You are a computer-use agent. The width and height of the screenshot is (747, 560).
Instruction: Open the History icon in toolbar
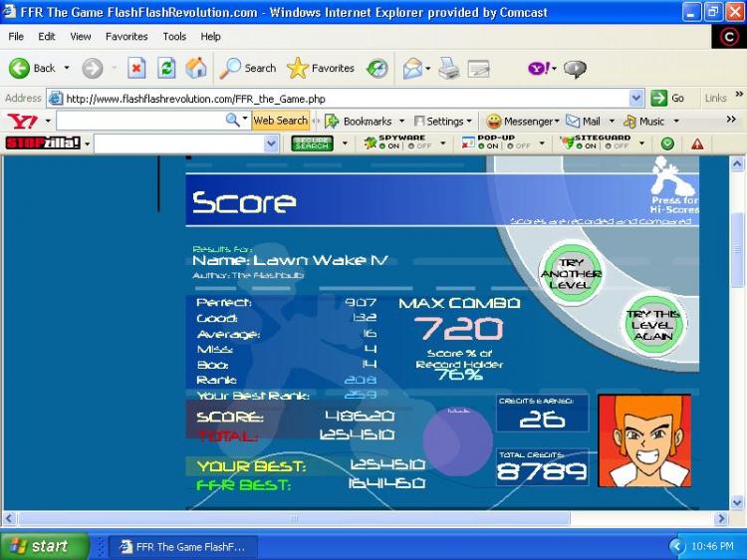376,69
